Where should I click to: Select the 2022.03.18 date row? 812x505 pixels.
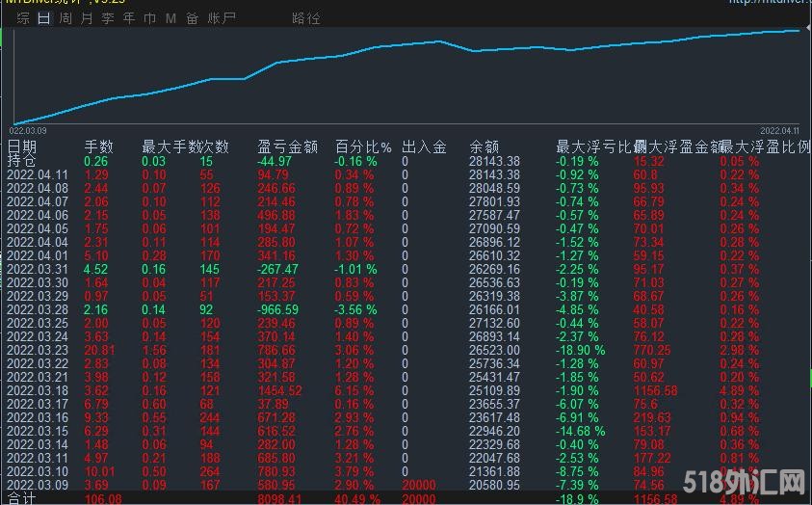pyautogui.click(x=38, y=390)
